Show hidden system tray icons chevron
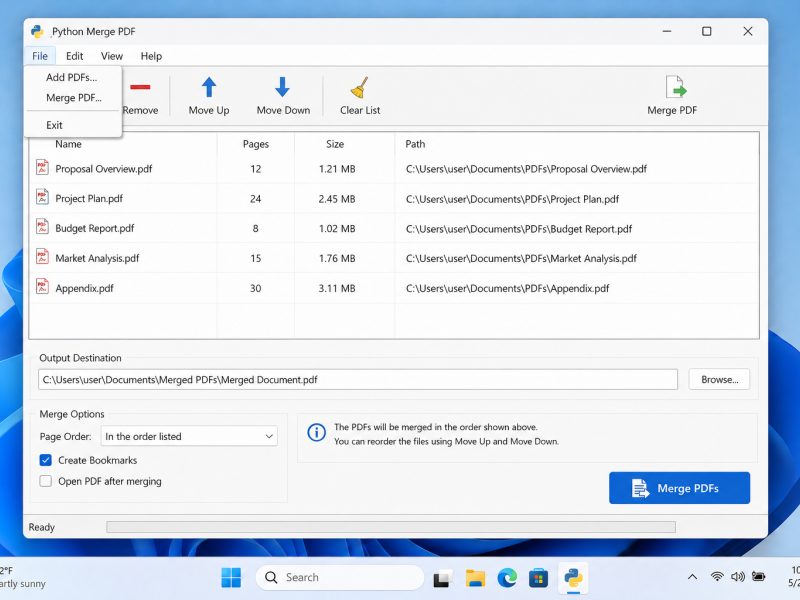 click(x=692, y=577)
